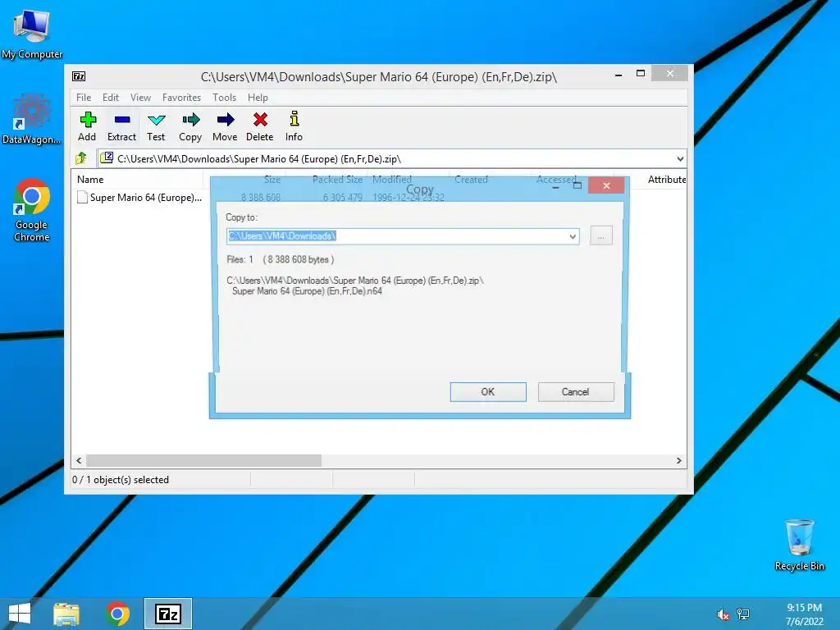Click the horizontal scrollbar thumb
The height and width of the screenshot is (630, 840).
coord(203,461)
